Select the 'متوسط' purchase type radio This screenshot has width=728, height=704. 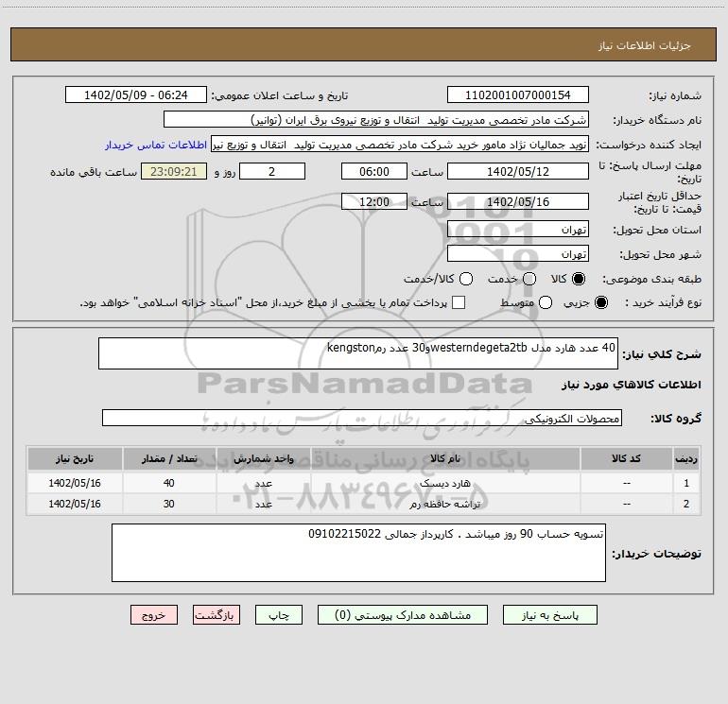click(546, 302)
